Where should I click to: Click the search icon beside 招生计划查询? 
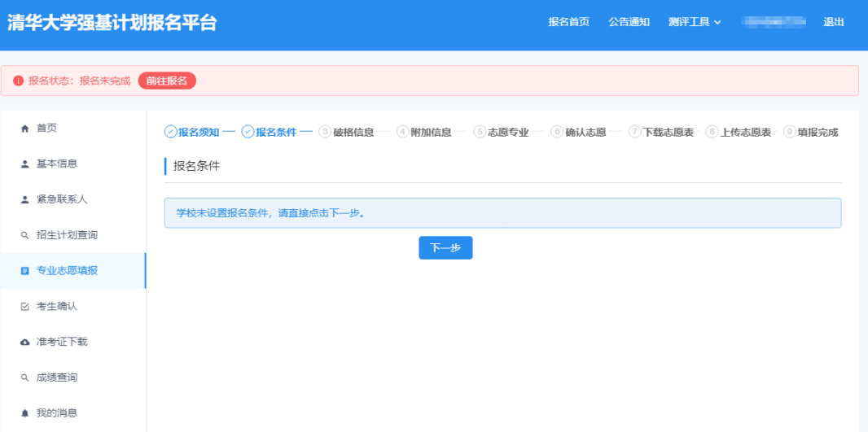click(24, 235)
